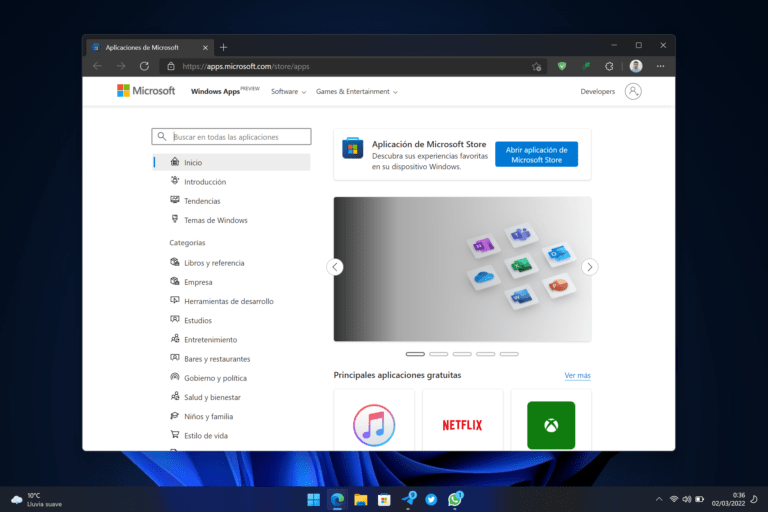Open the weather widget
This screenshot has width=768, height=512.
click(x=36, y=500)
